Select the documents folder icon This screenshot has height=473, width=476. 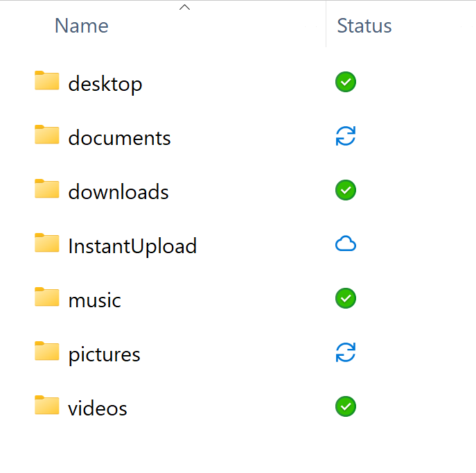pos(47,135)
